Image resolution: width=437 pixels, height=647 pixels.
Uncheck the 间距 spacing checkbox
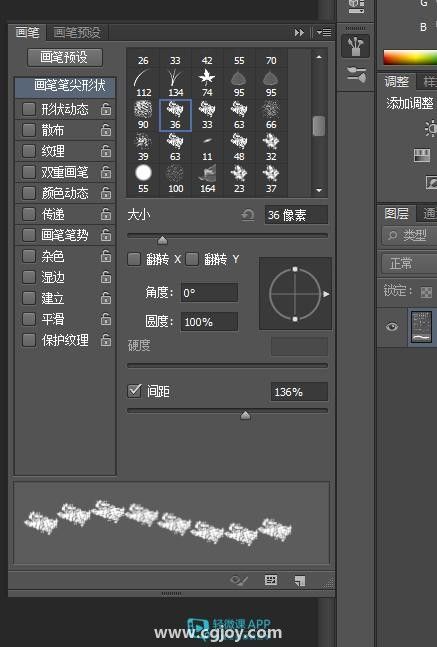pyautogui.click(x=135, y=390)
